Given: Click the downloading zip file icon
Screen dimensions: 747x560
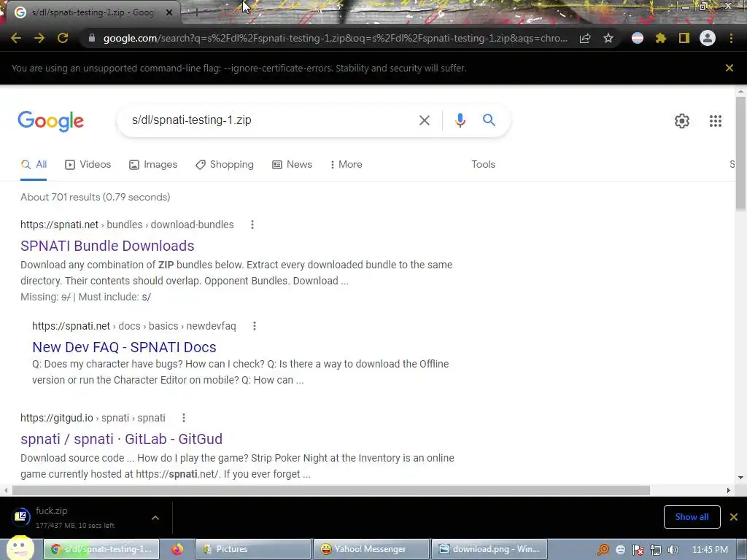Looking at the screenshot, I should pos(21,517).
